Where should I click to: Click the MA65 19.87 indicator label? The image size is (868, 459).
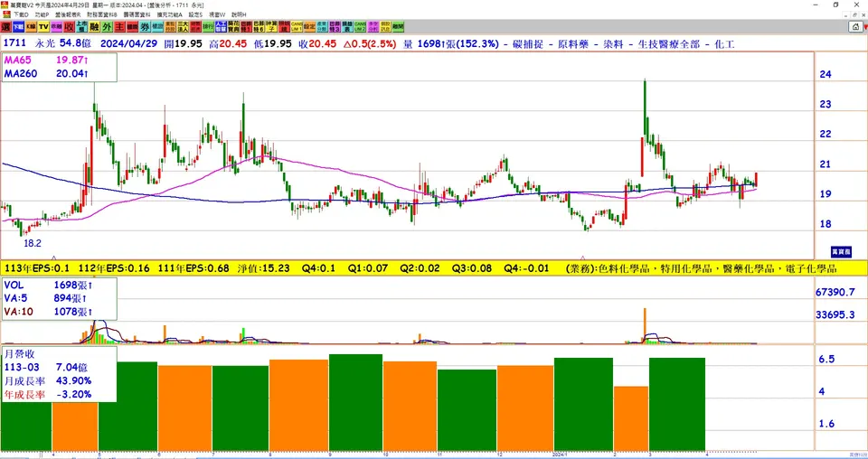point(46,61)
